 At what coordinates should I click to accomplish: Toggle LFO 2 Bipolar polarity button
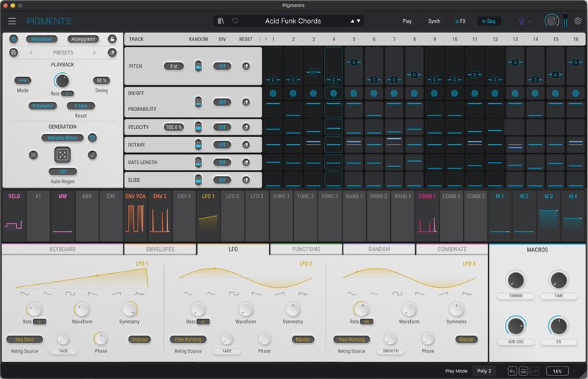pos(303,339)
